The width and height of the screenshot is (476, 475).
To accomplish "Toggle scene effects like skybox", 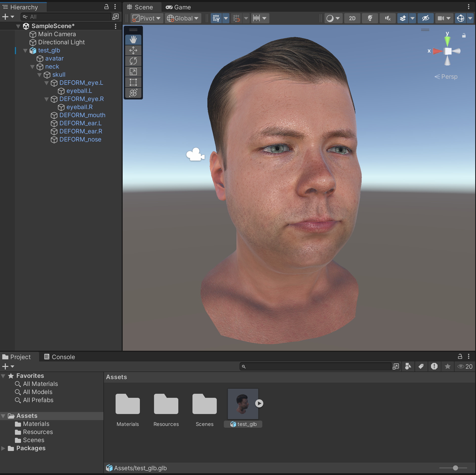I will 403,18.
